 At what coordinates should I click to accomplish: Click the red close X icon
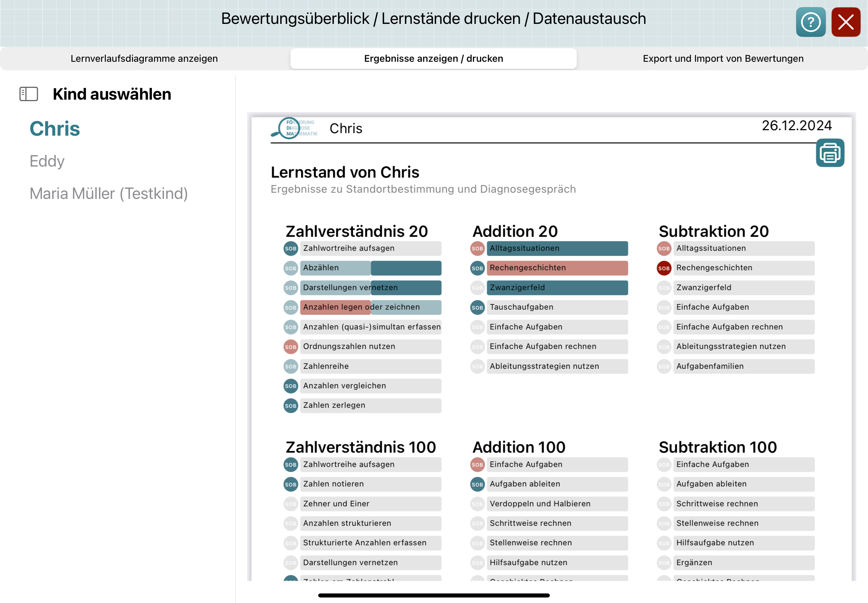pos(845,22)
